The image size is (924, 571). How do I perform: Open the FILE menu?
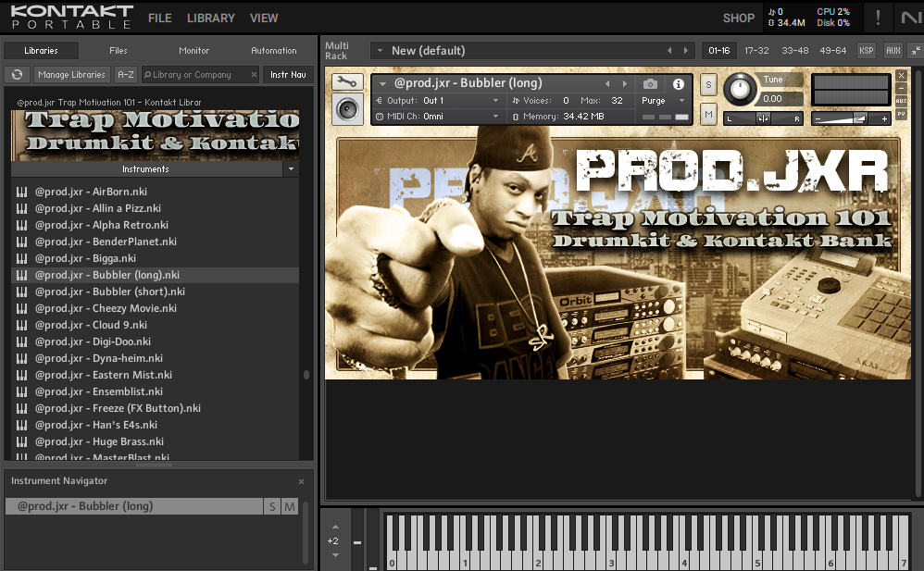point(159,19)
